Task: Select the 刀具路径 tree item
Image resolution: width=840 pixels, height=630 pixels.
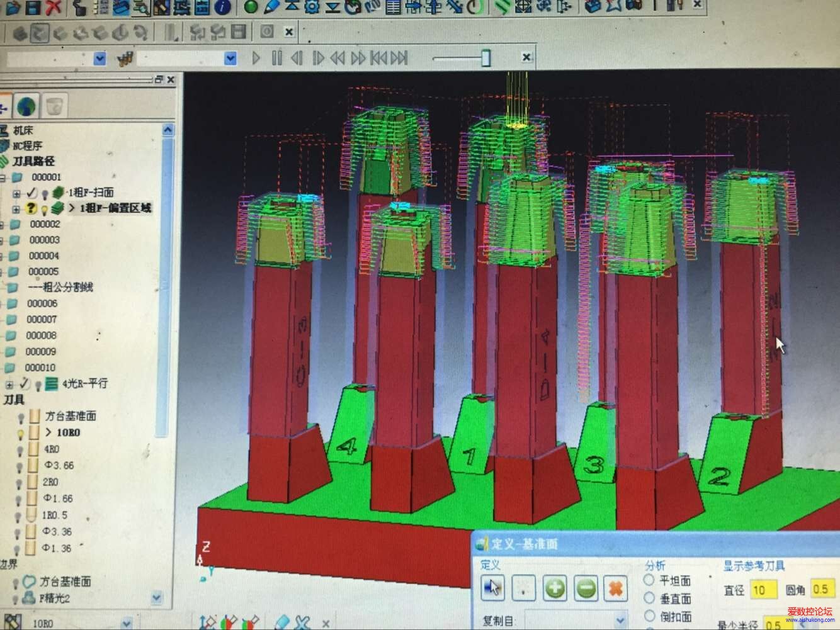Action: 33,161
